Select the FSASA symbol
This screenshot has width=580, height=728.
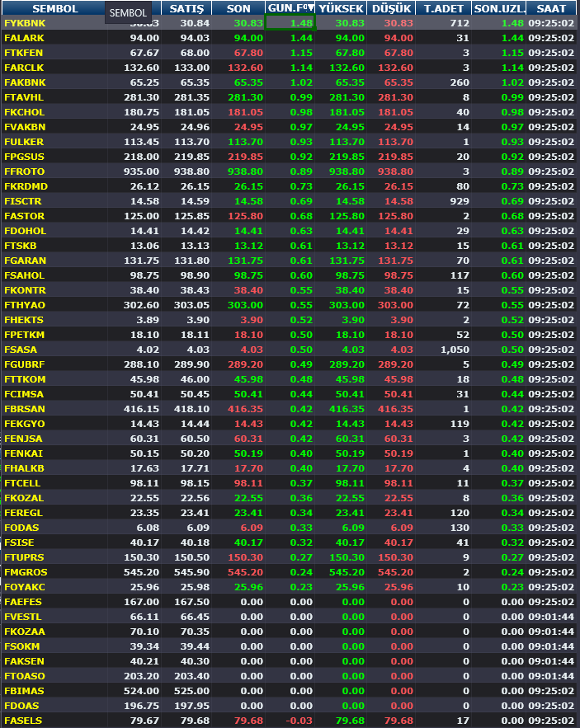point(21,350)
